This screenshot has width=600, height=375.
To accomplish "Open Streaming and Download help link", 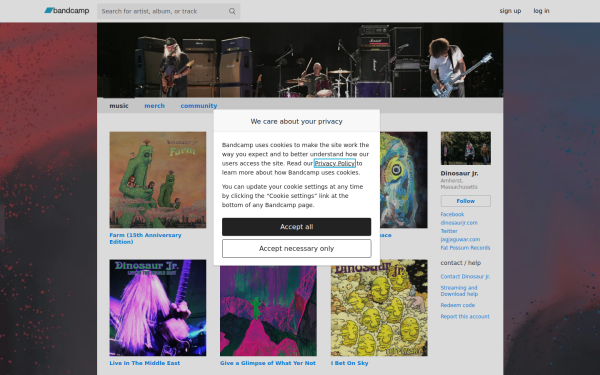I will [459, 291].
